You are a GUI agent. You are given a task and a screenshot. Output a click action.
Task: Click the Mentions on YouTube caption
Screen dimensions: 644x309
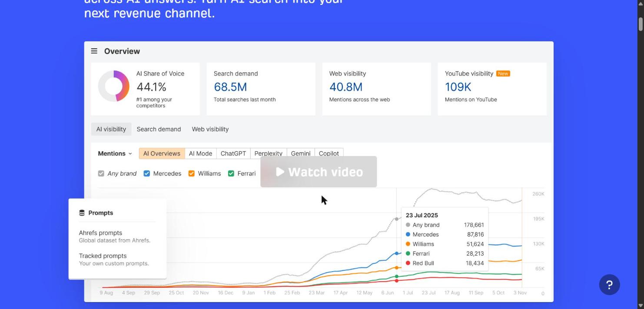pos(471,100)
